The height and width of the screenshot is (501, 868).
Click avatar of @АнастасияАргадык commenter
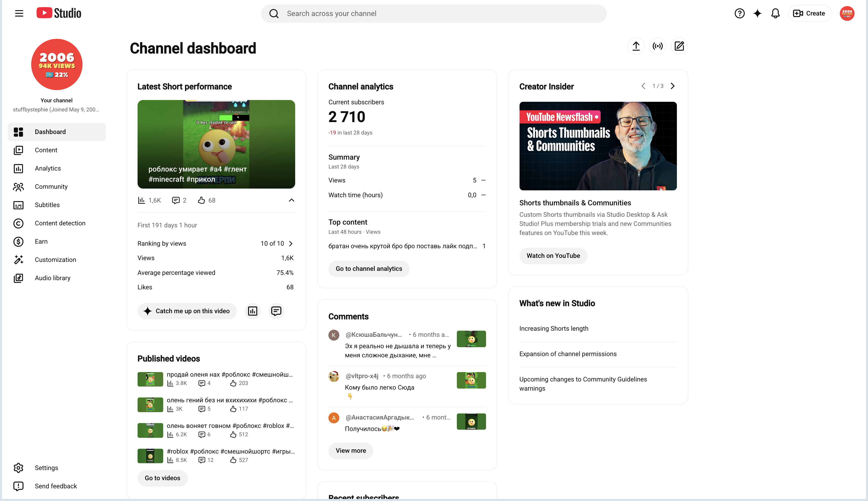(334, 418)
